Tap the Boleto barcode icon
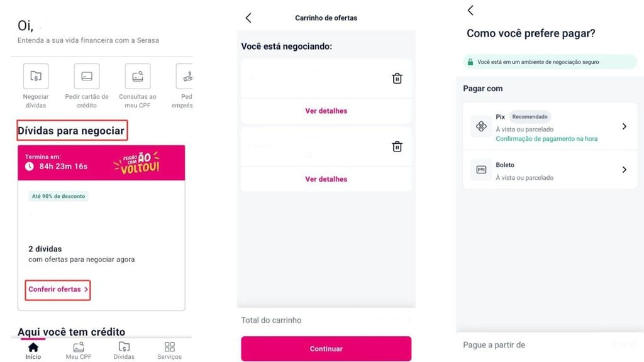 (481, 170)
